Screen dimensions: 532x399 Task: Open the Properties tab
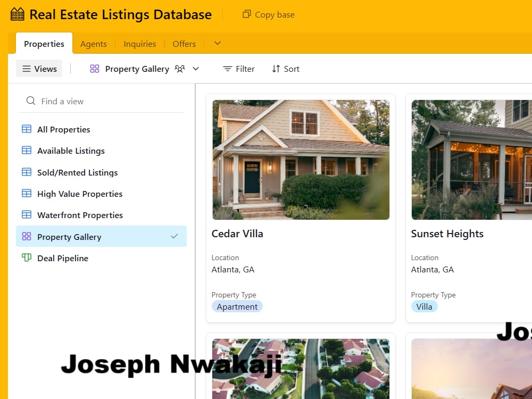pyautogui.click(x=44, y=44)
